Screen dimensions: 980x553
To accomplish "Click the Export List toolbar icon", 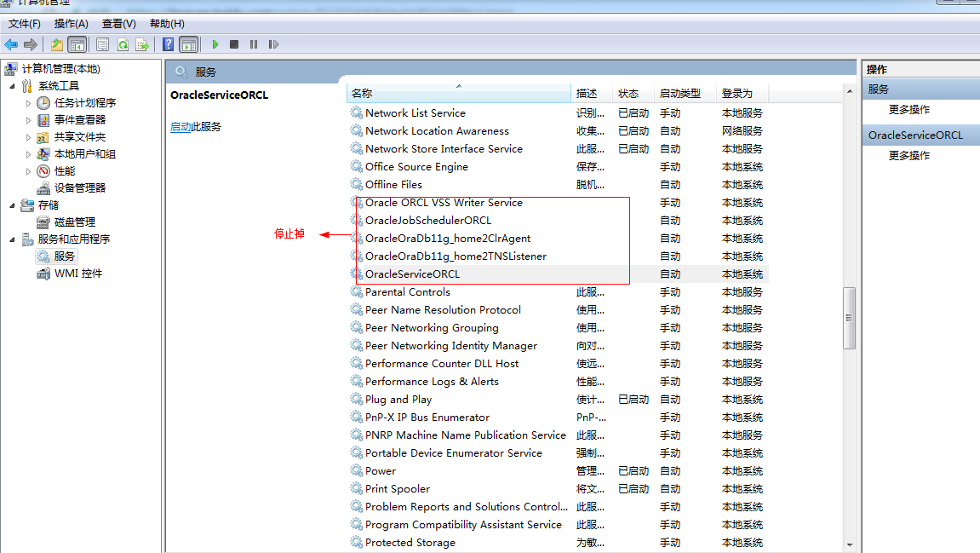I will pyautogui.click(x=141, y=44).
